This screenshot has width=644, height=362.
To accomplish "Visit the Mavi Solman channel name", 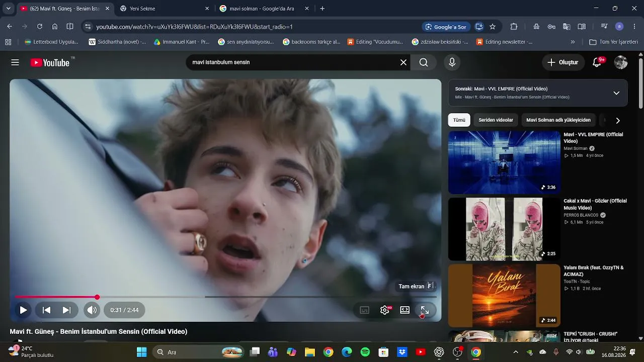I will click(576, 148).
